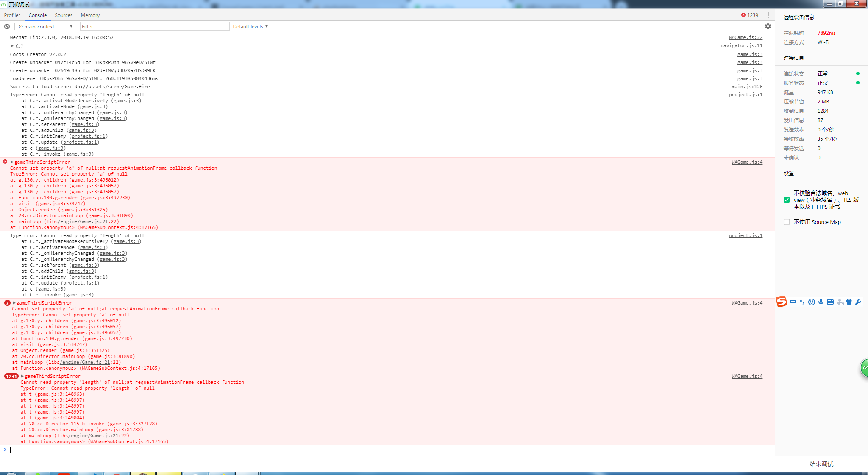Open Sogou soft keyboard icon

click(x=830, y=302)
